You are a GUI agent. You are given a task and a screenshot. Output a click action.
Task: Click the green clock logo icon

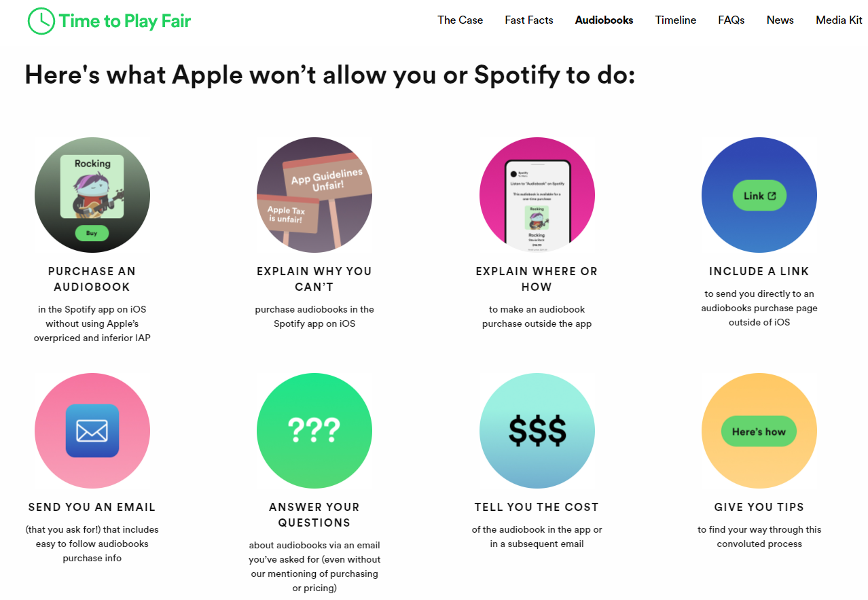[x=41, y=21]
